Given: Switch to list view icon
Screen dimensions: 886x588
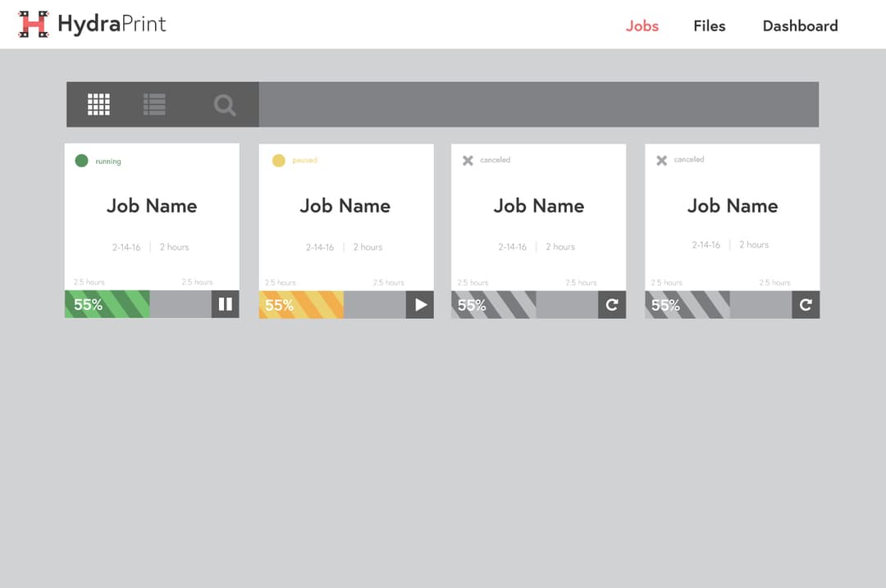Looking at the screenshot, I should click(154, 104).
